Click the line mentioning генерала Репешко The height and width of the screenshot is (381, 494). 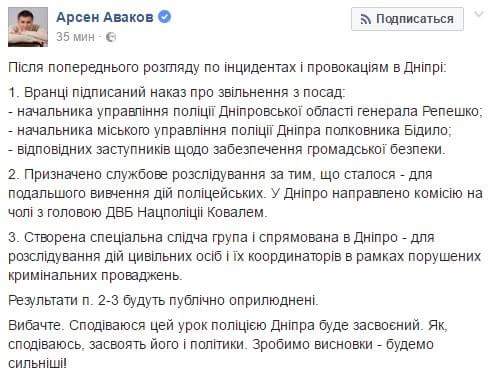click(x=245, y=111)
